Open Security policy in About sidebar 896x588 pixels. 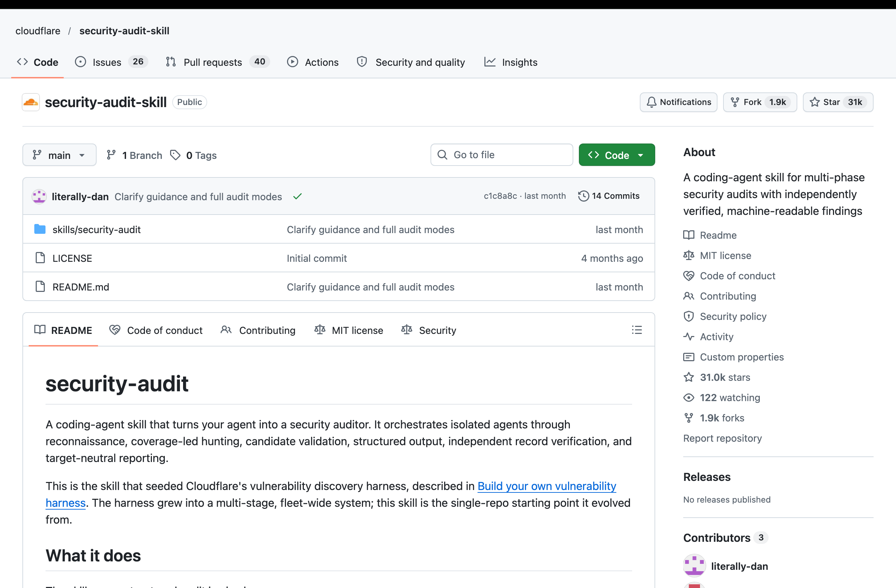tap(725, 316)
